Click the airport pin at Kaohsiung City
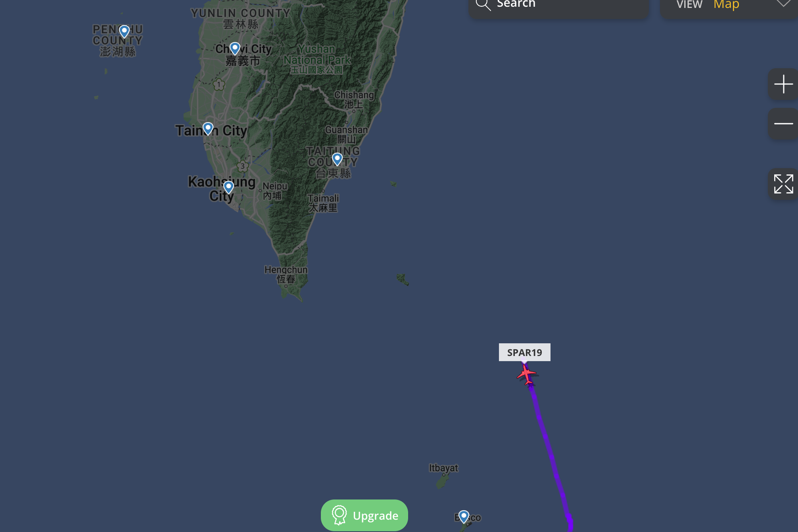 [228, 187]
